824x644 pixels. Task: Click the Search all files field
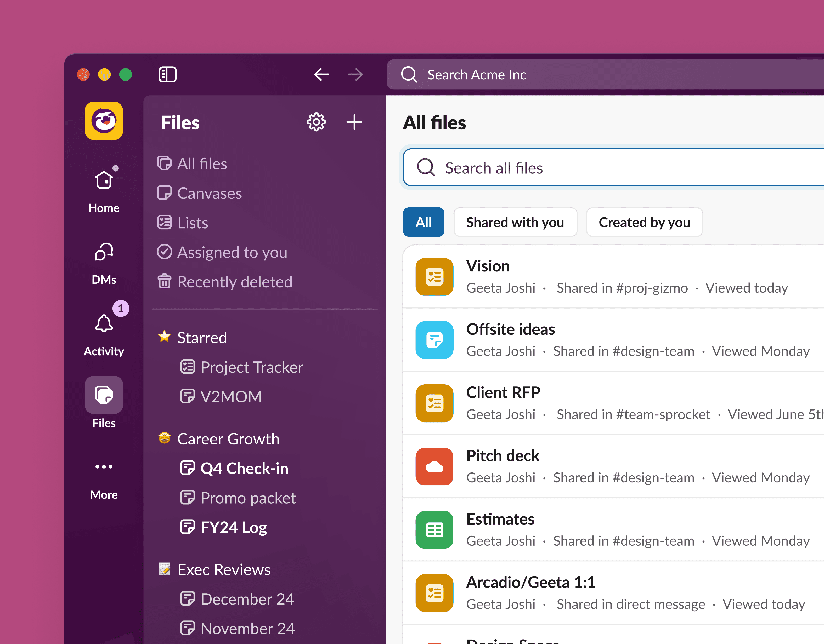pos(604,168)
